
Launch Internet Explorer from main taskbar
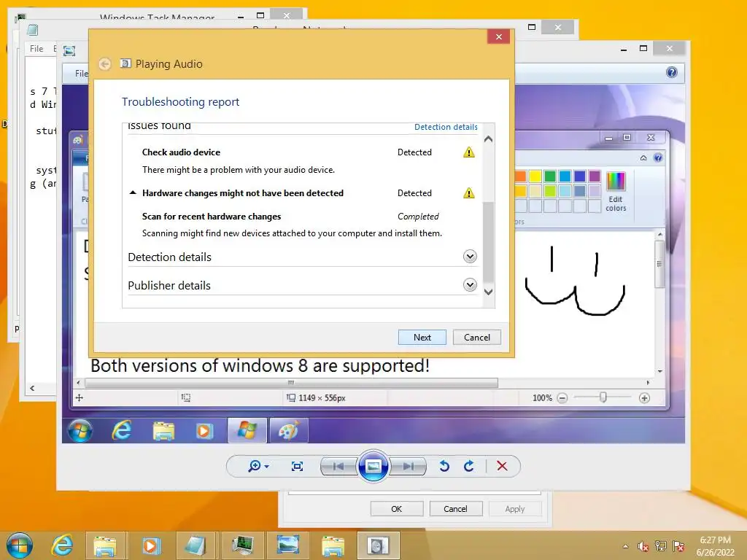tap(63, 545)
